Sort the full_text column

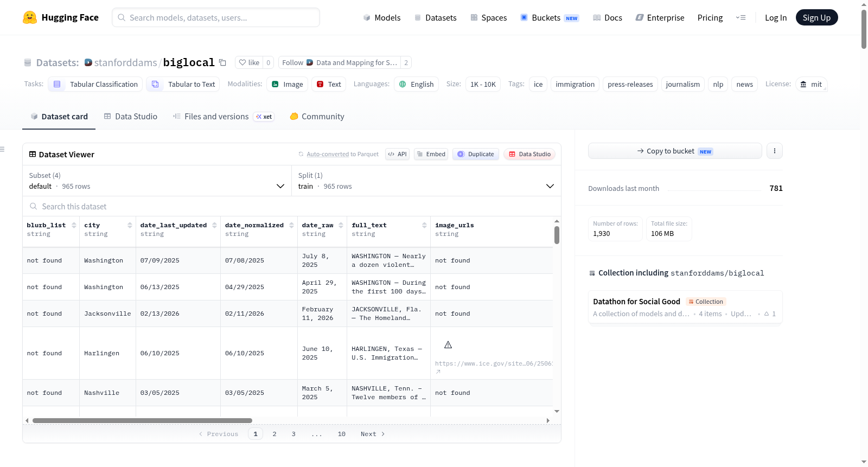[x=424, y=225]
